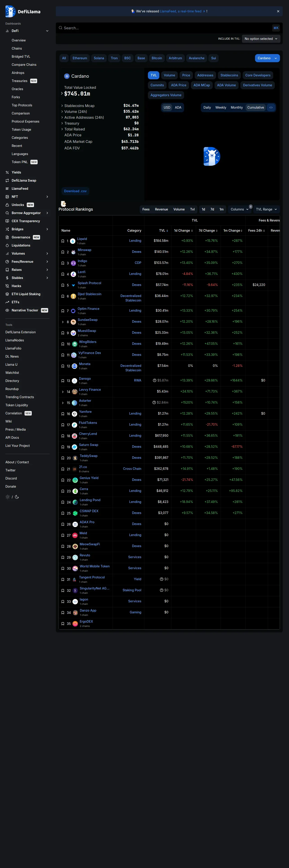Toggle the Volume chart metric
This screenshot has width=289, height=868.
pyautogui.click(x=169, y=75)
